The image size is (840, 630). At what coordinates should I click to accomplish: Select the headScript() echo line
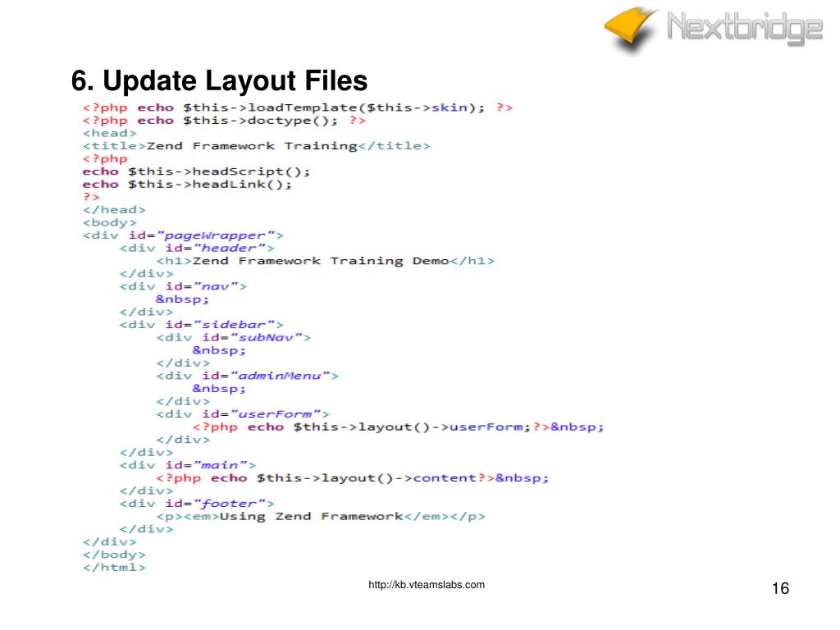pos(196,171)
